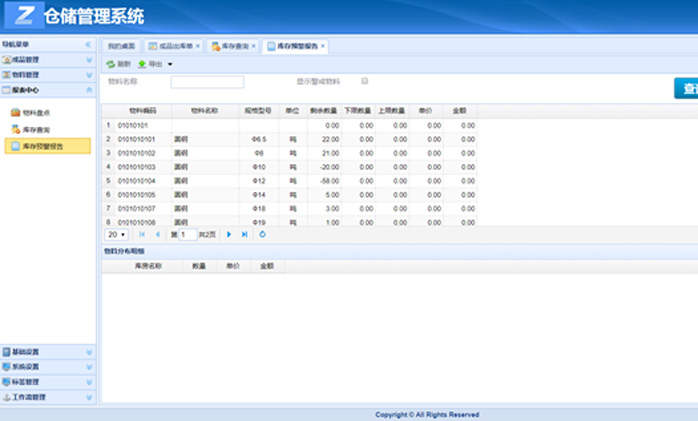This screenshot has height=421, width=698.
Task: Click the Φ14 specification cell
Action: pos(259,195)
